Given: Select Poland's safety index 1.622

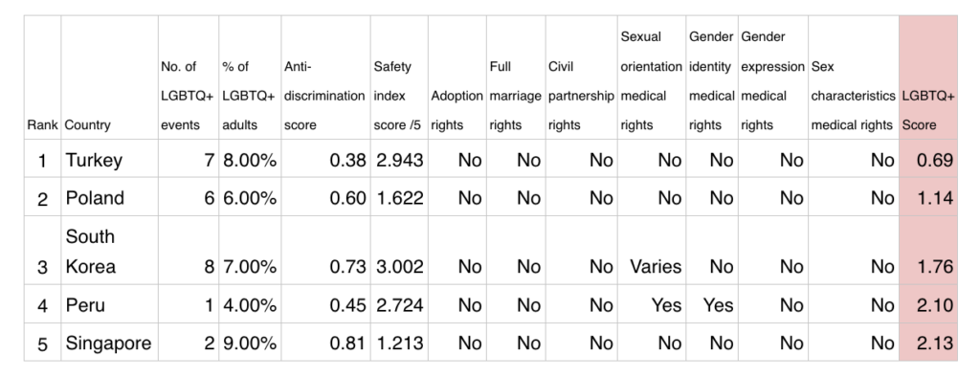Looking at the screenshot, I should (399, 196).
